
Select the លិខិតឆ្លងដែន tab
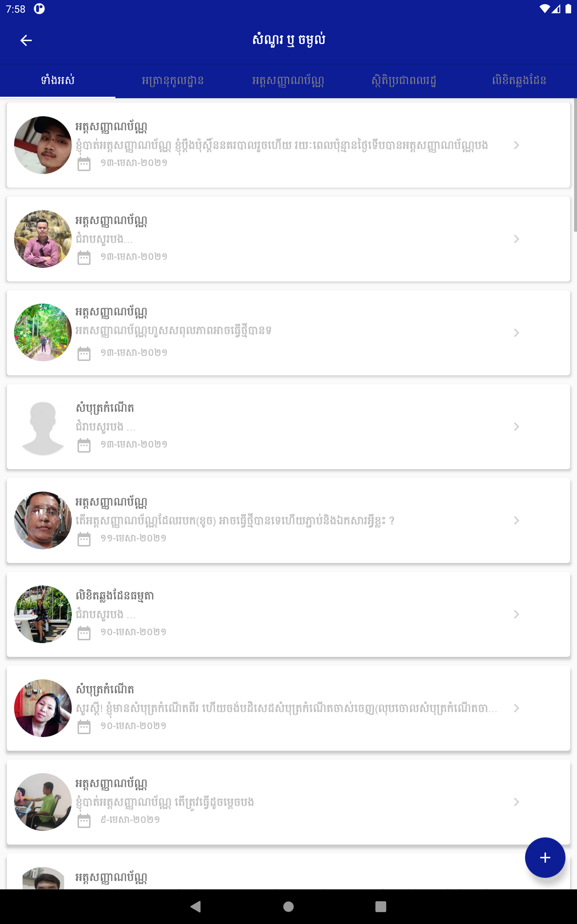(519, 80)
